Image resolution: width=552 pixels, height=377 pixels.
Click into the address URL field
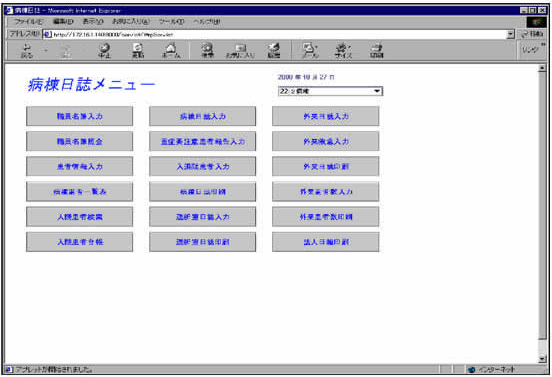click(x=278, y=34)
